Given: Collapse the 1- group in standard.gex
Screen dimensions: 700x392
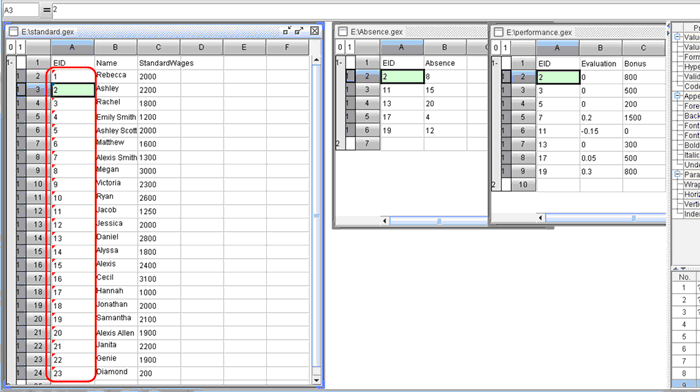Looking at the screenshot, I should 10,63.
